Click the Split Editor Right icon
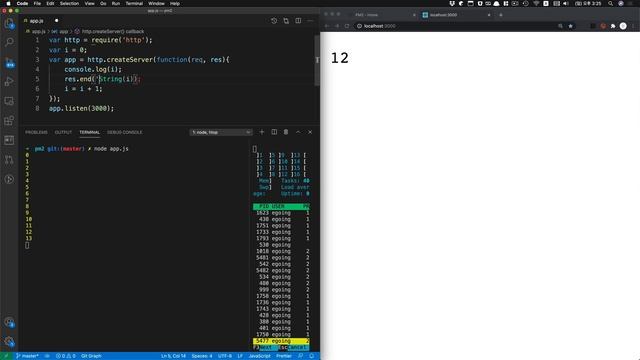This screenshot has height=360, width=640. pos(298,20)
